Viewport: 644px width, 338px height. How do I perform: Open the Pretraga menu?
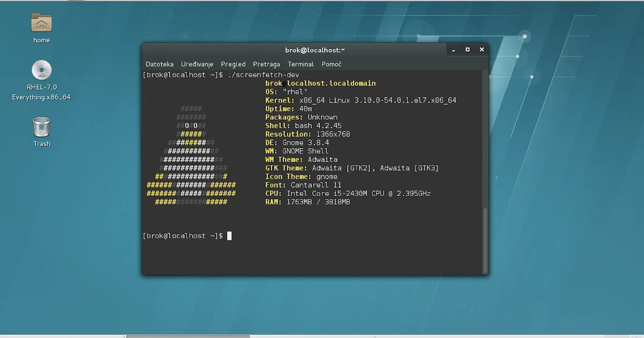coord(266,64)
